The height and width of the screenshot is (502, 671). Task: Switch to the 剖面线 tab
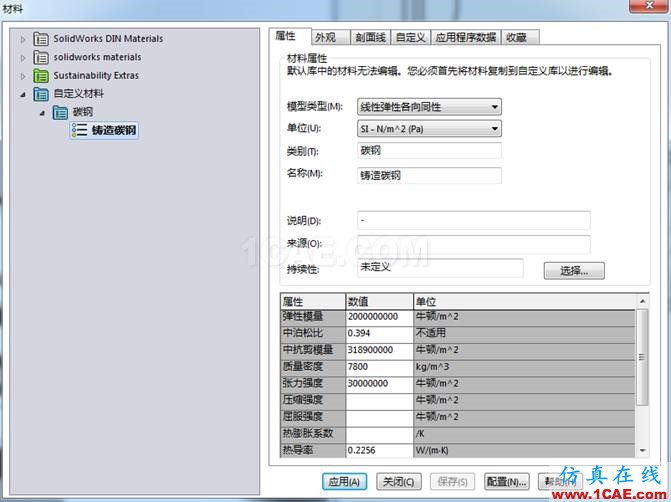[x=370, y=37]
